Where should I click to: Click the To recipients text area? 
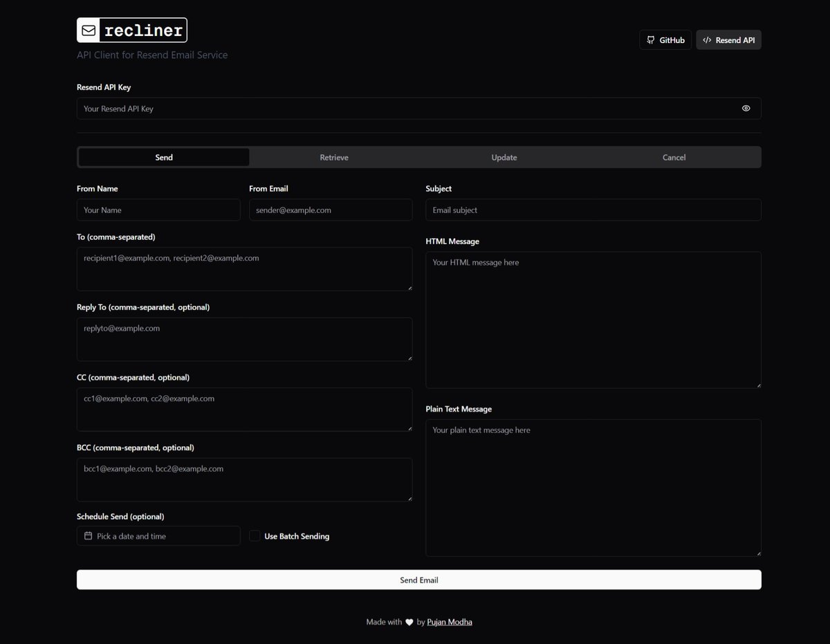coord(245,269)
